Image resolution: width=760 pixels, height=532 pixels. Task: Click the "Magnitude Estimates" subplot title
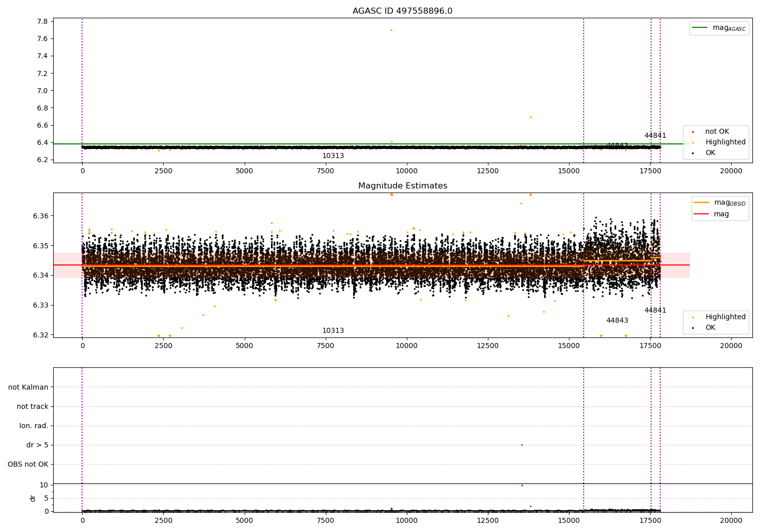tap(402, 186)
